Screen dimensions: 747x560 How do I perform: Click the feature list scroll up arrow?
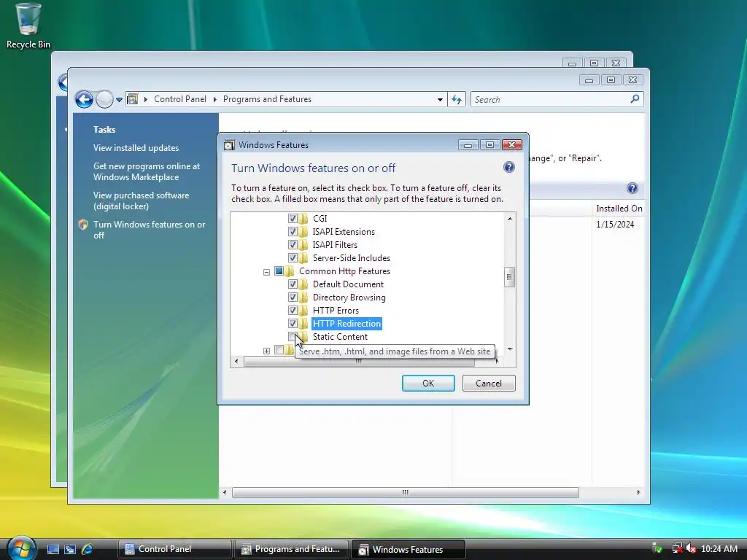[510, 219]
